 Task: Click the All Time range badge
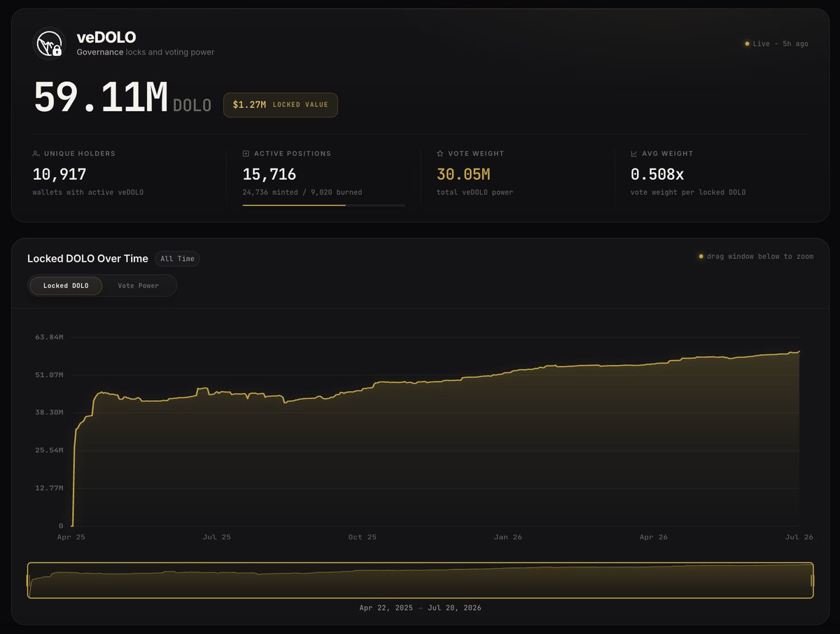[177, 259]
